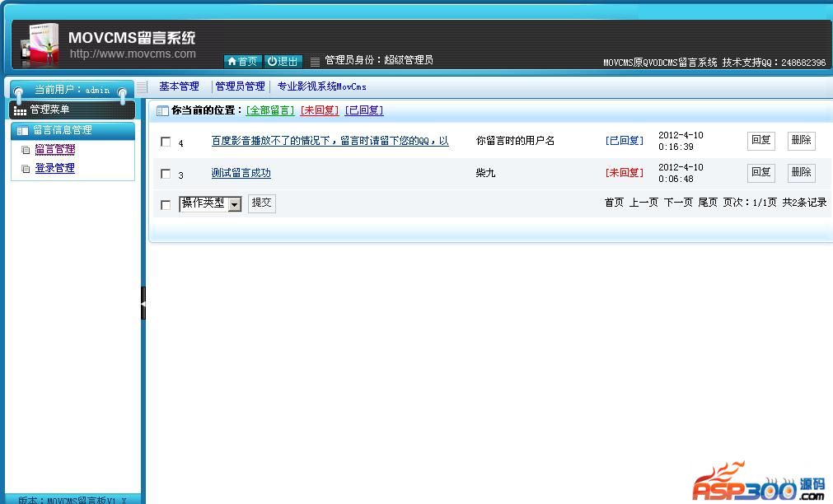This screenshot has width=833, height=504.
Task: Go to 首页 home button
Action: tap(242, 62)
